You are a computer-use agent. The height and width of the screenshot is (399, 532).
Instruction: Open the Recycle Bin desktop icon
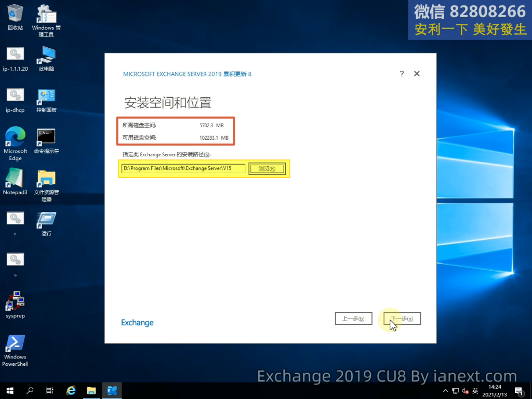click(16, 17)
